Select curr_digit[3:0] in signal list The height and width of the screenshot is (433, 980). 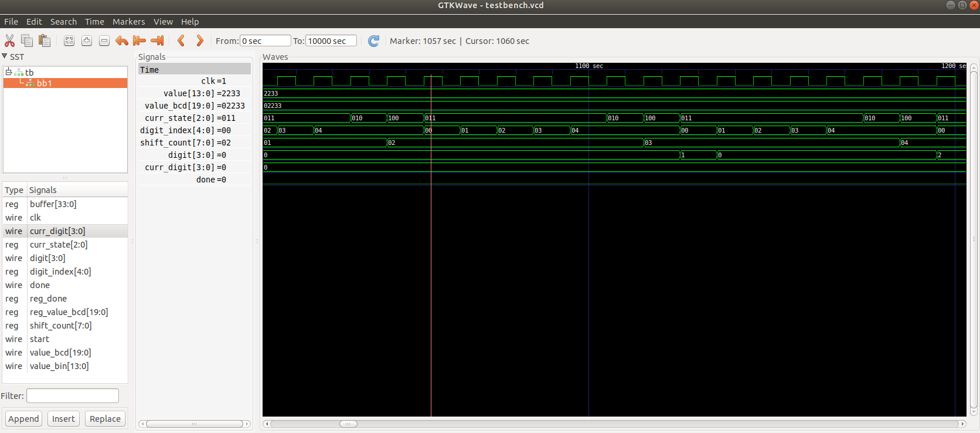point(65,231)
